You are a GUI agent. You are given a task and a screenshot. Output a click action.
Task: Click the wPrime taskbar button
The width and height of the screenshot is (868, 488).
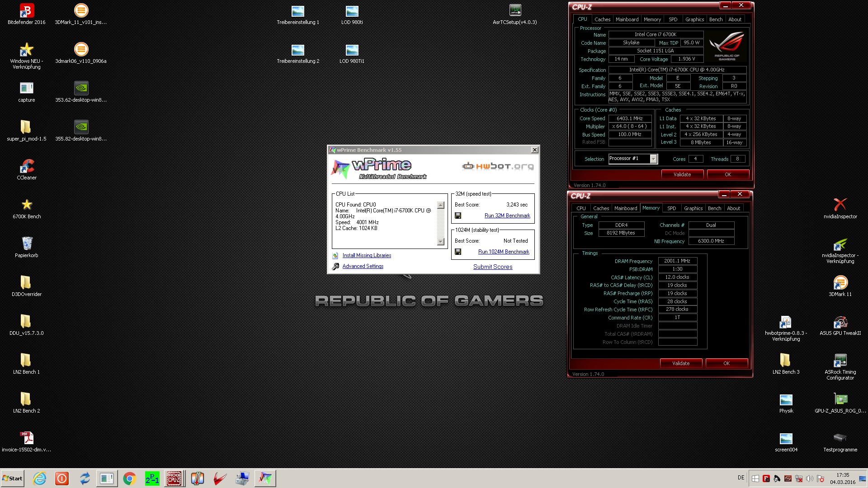265,479
